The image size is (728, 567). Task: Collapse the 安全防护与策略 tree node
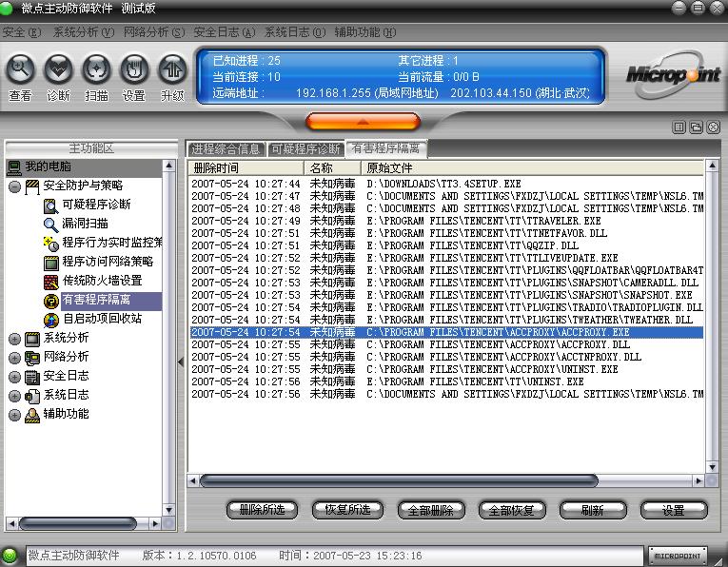click(15, 187)
